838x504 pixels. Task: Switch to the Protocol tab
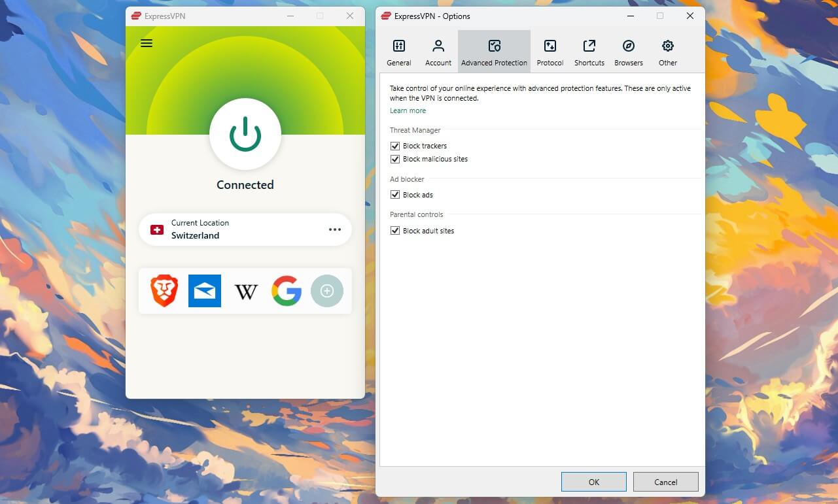[x=550, y=52]
